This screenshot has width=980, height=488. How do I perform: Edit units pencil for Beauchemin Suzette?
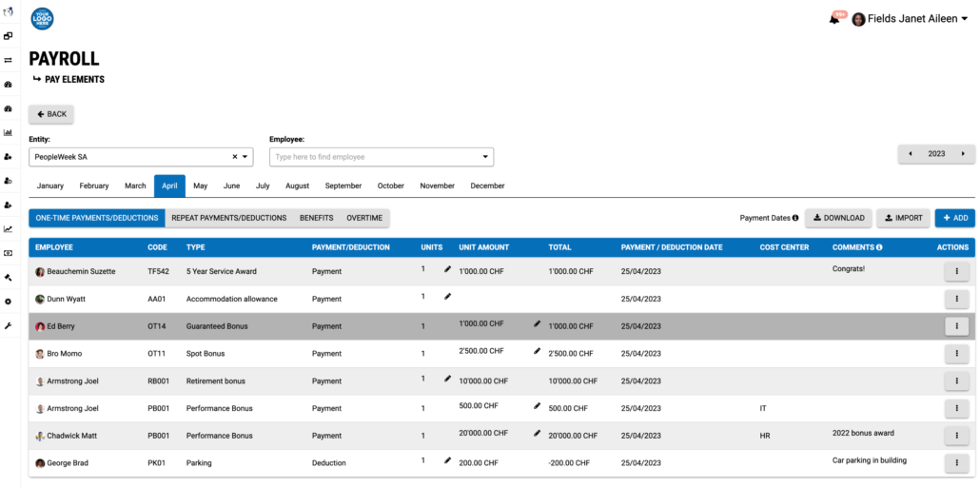click(447, 268)
